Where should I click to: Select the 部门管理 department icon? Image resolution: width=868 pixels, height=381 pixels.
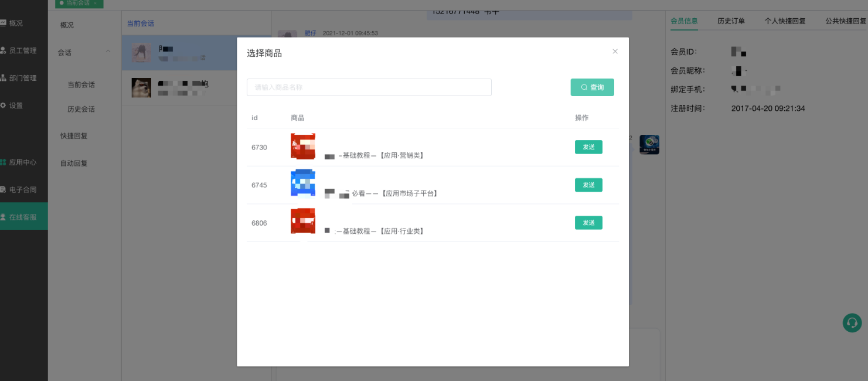(x=3, y=78)
